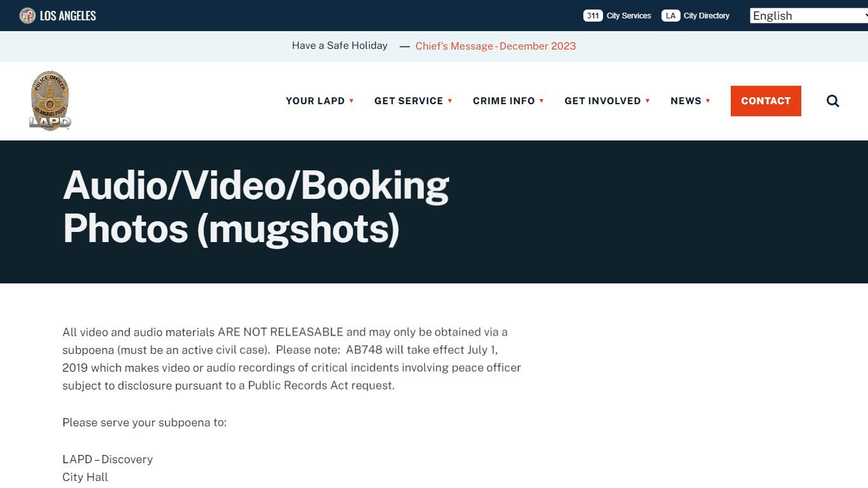Select the NEWS navigation item
The height and width of the screenshot is (488, 868).
pyautogui.click(x=687, y=100)
